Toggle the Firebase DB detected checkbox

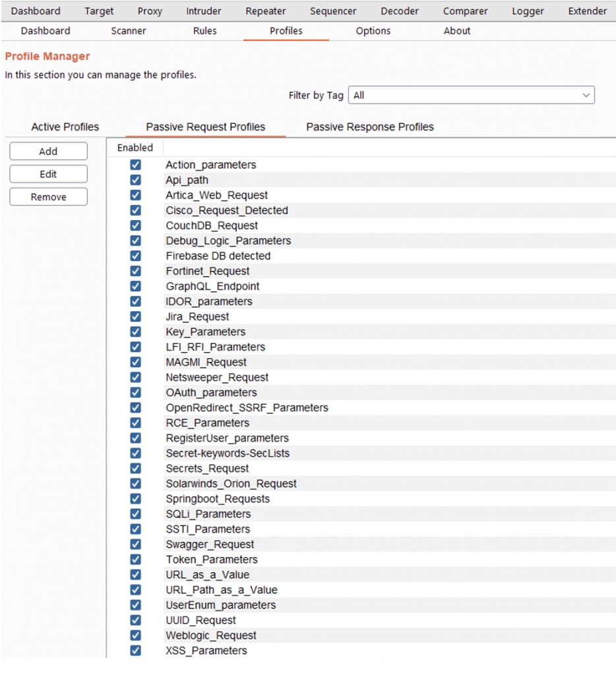click(x=135, y=256)
